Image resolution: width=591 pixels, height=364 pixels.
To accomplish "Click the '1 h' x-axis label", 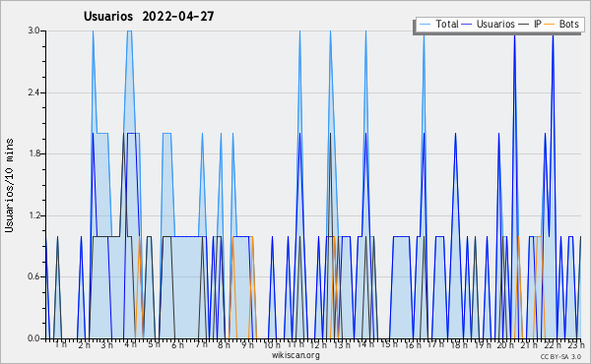I will [61, 344].
